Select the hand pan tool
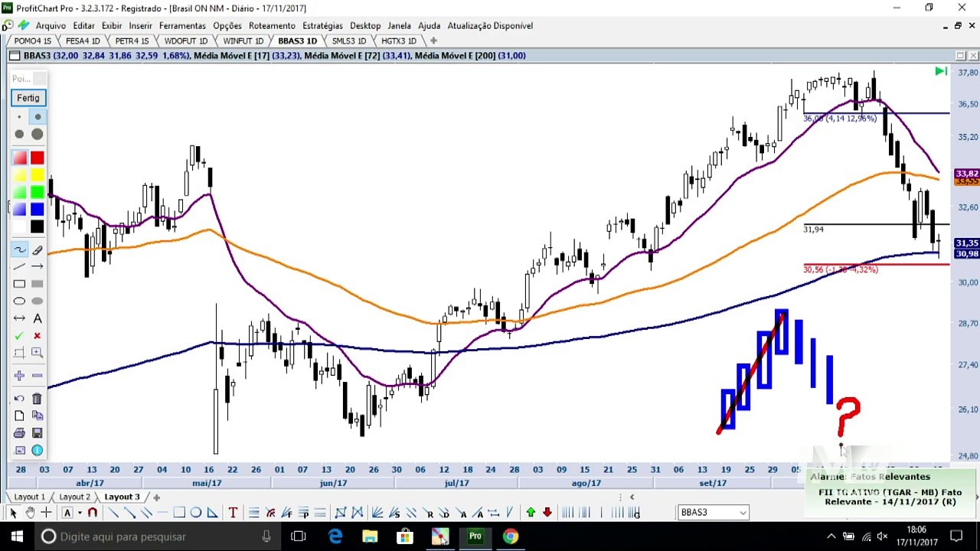The image size is (980, 551). [x=30, y=513]
